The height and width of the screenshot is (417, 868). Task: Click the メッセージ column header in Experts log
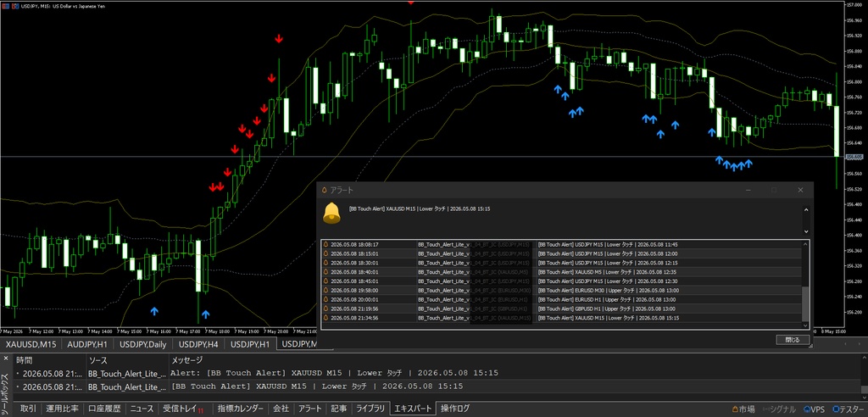pyautogui.click(x=186, y=360)
